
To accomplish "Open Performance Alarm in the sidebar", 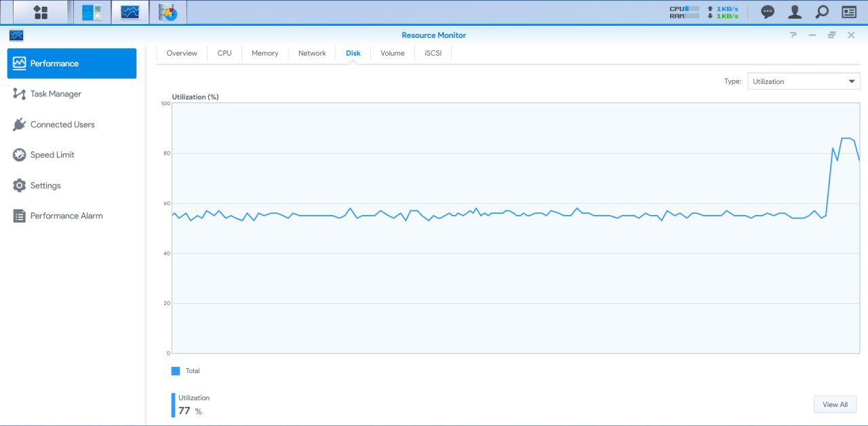I will 66,216.
